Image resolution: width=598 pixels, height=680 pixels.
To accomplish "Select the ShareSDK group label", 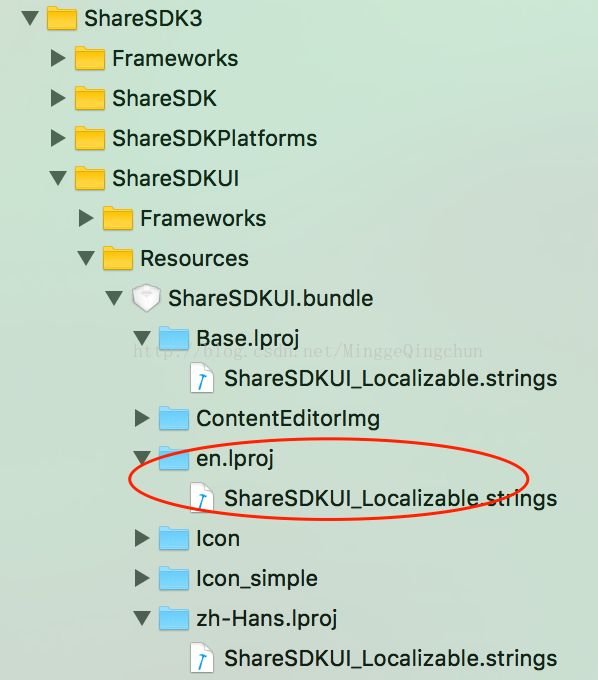I will pyautogui.click(x=164, y=98).
